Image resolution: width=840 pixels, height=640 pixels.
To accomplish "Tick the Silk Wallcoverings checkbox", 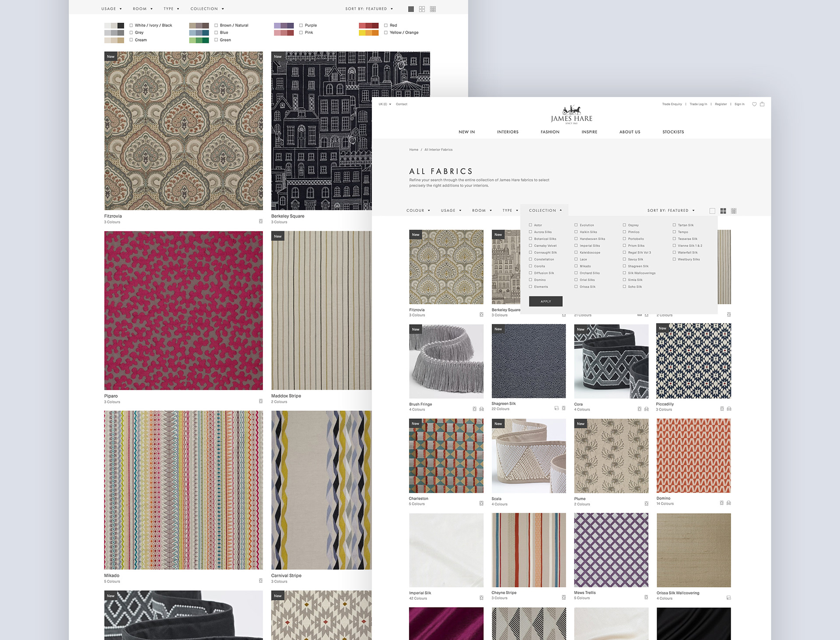I will click(x=624, y=273).
